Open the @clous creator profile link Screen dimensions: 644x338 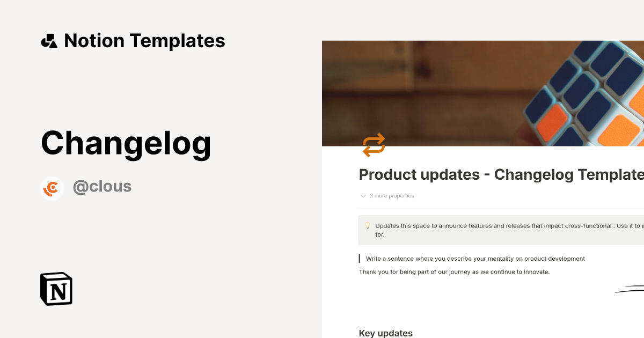[x=102, y=186]
